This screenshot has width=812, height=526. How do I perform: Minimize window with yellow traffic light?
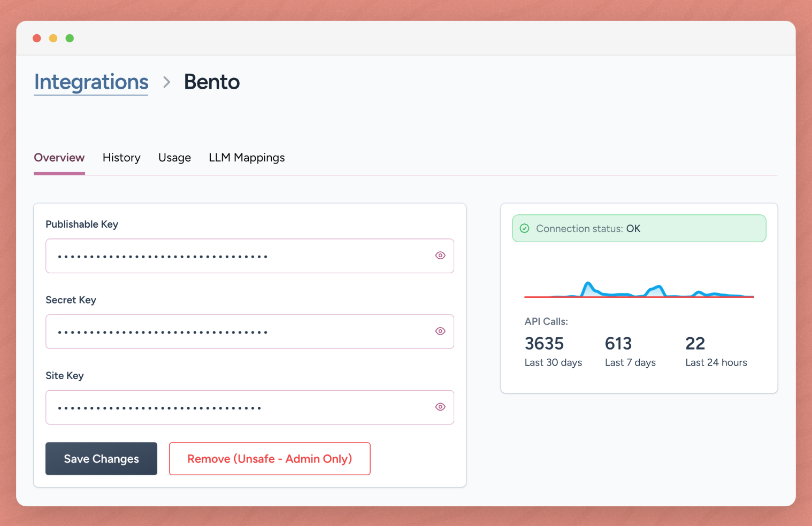tap(53, 38)
